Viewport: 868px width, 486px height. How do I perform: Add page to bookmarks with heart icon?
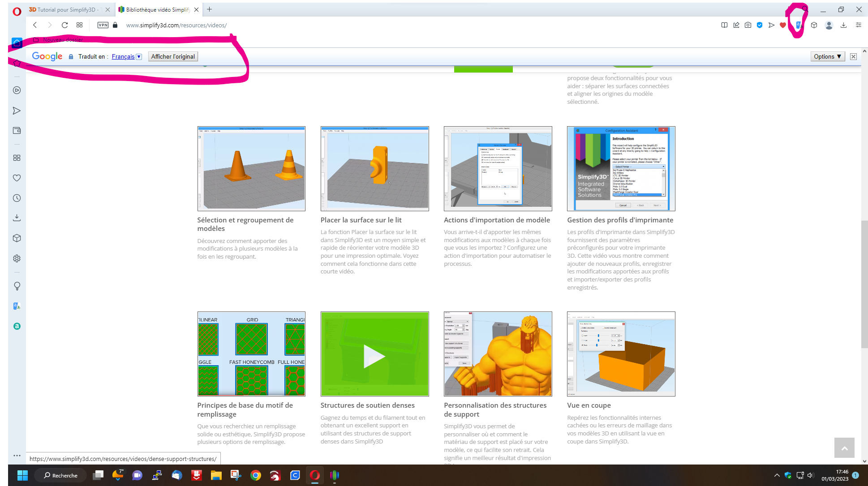[783, 25]
